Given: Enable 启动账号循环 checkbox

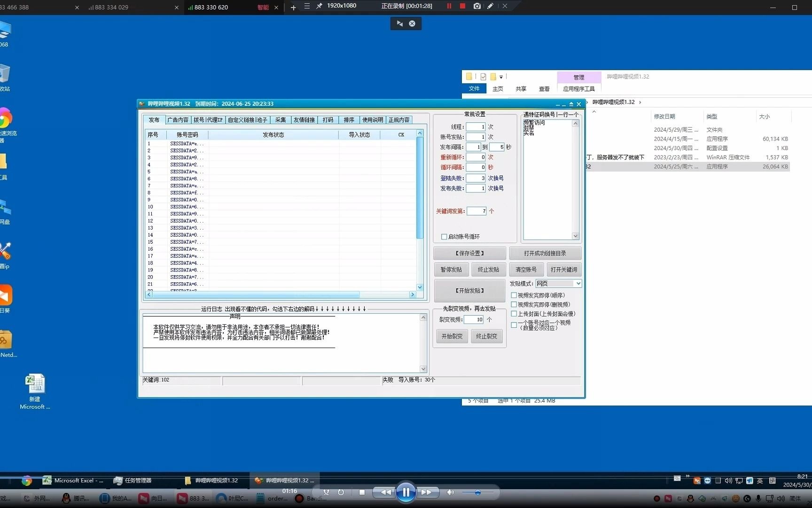Looking at the screenshot, I should point(444,237).
